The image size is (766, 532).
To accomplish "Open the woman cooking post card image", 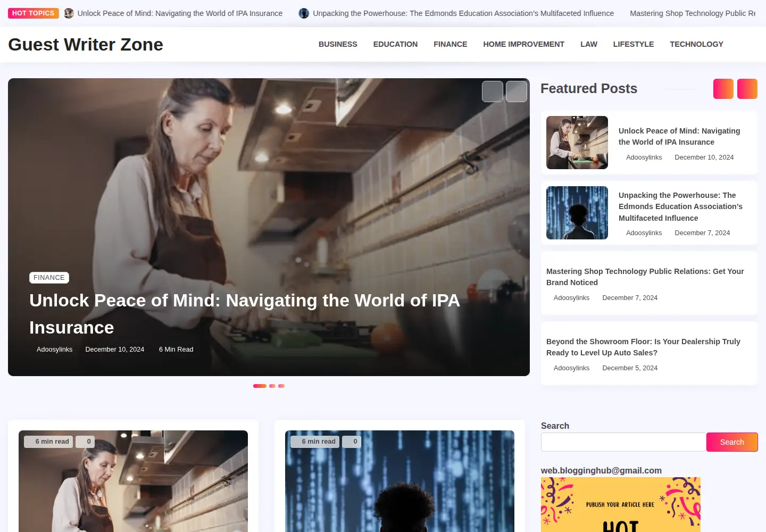I will (x=133, y=481).
